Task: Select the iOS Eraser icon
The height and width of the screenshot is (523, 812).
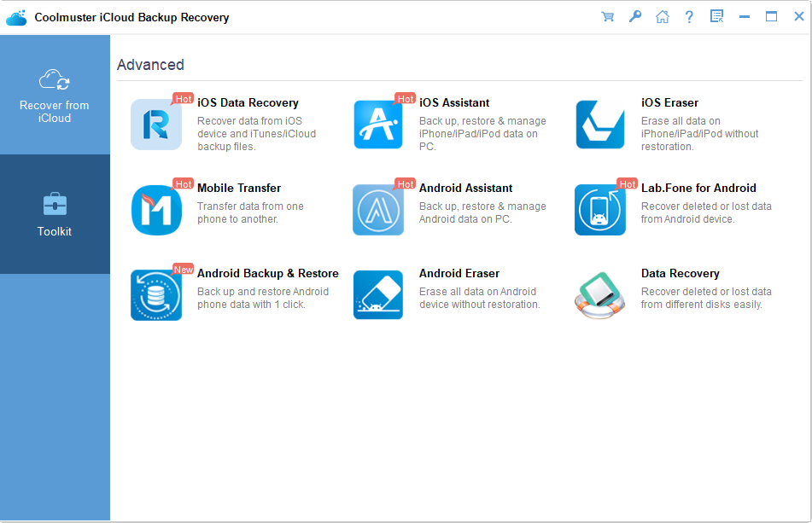Action: coord(599,125)
